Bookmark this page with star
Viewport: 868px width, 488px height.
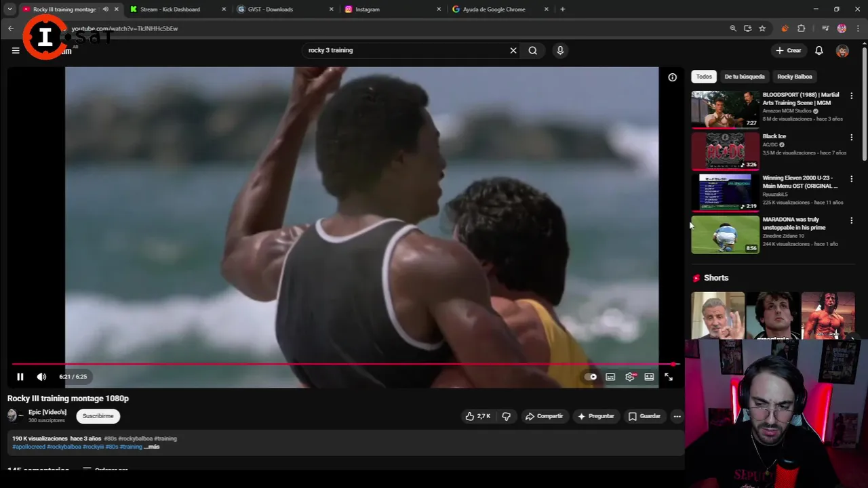[x=762, y=28]
